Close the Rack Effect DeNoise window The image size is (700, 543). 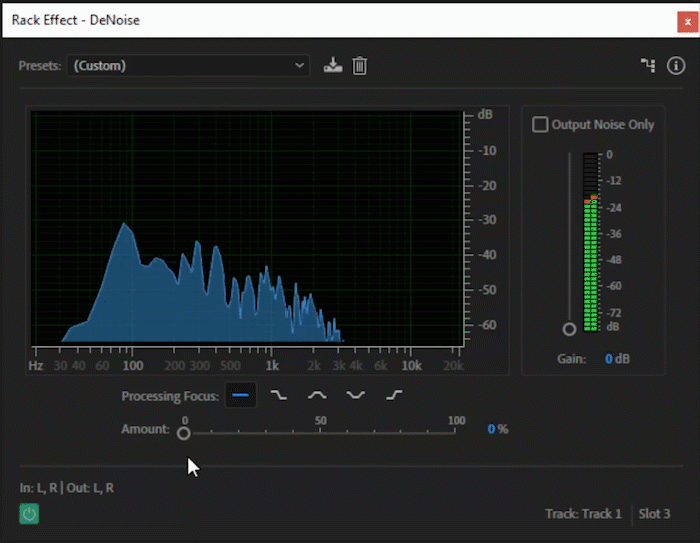(x=688, y=22)
